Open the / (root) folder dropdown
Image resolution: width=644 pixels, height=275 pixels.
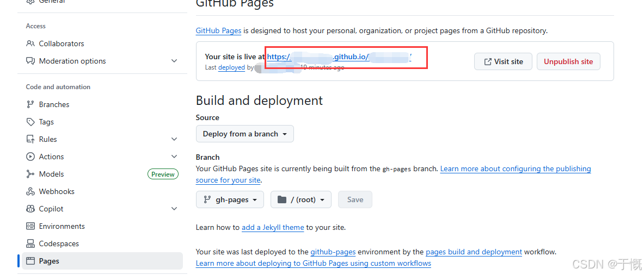tap(301, 199)
